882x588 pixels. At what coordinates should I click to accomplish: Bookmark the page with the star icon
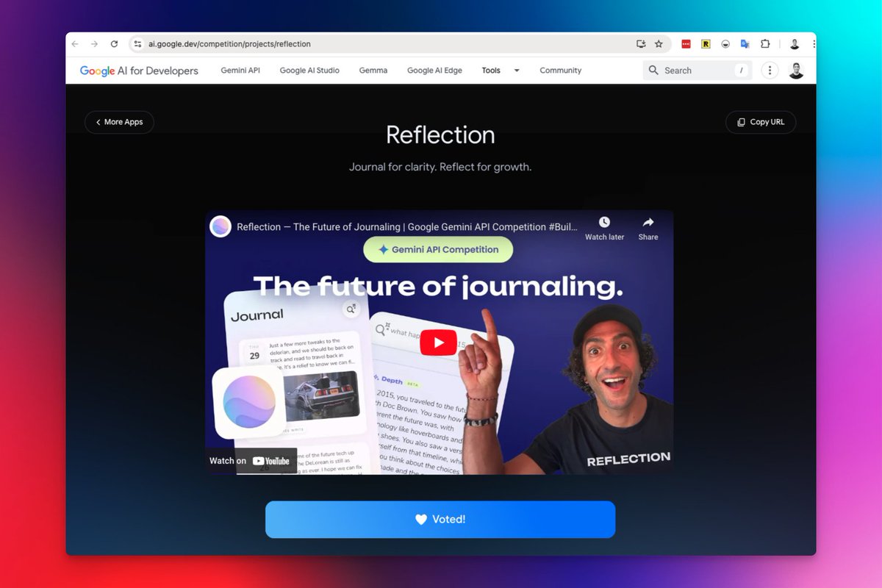[x=659, y=44]
